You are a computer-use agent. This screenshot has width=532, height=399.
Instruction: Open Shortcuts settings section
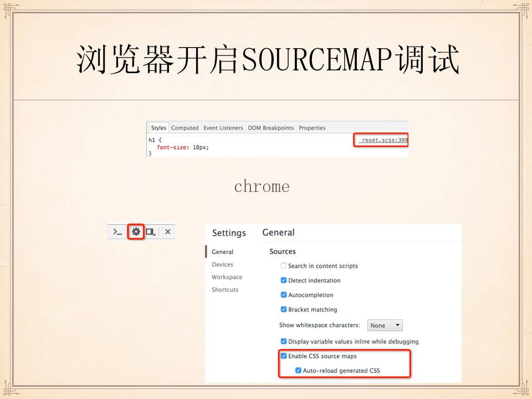(225, 290)
